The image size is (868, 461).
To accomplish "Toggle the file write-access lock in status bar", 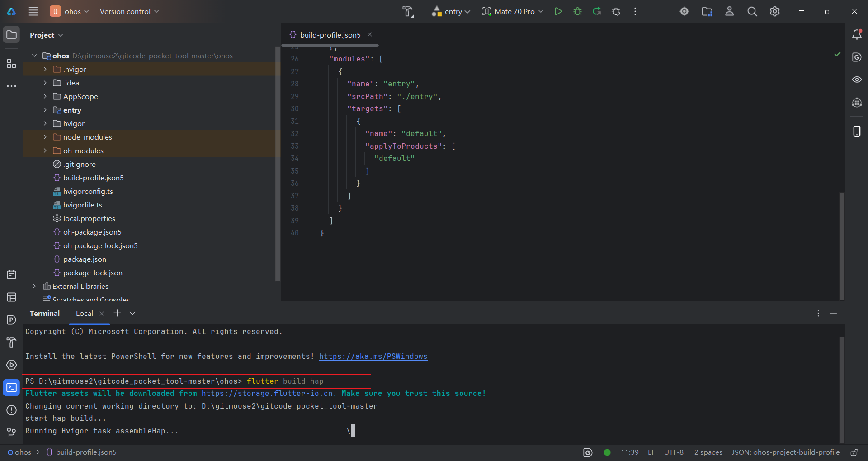I will 855,452.
